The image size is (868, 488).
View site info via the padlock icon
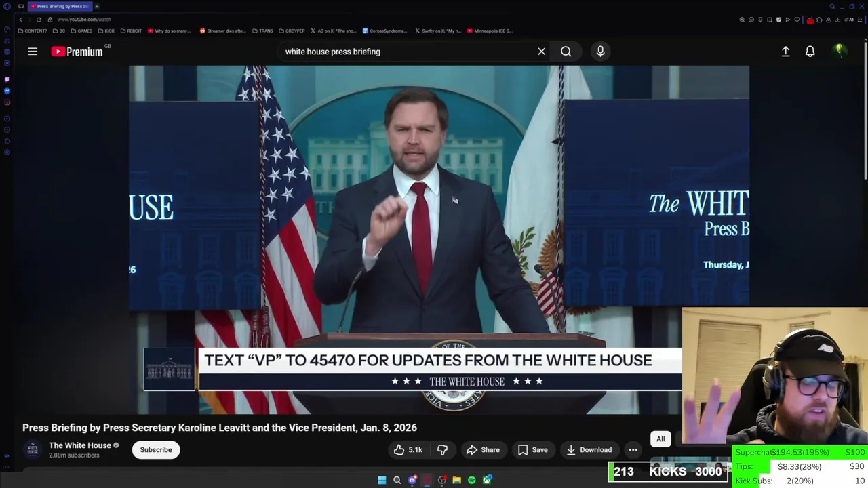pos(50,20)
